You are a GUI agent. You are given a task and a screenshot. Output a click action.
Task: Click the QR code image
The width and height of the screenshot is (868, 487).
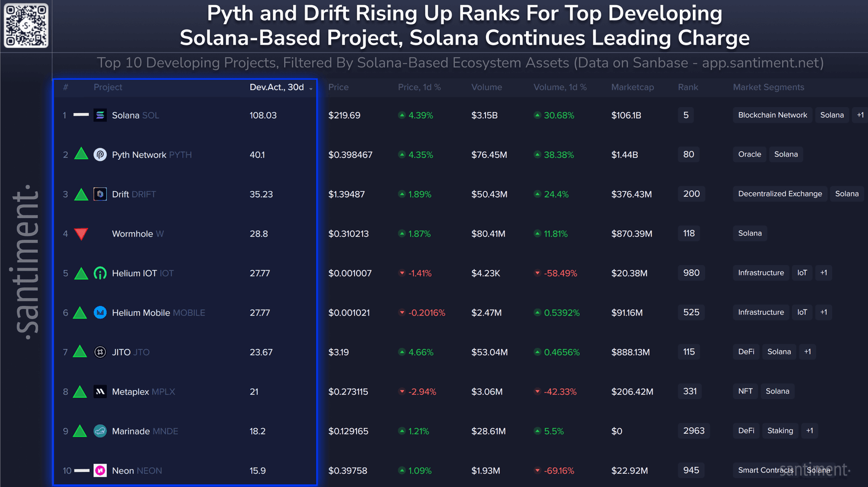click(26, 26)
